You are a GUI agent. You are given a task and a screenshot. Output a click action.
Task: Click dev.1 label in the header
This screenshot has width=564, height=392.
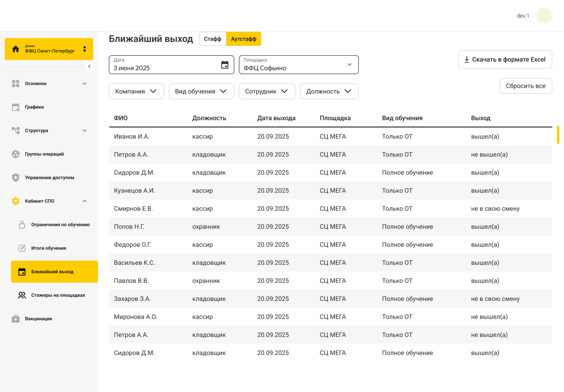(x=523, y=16)
